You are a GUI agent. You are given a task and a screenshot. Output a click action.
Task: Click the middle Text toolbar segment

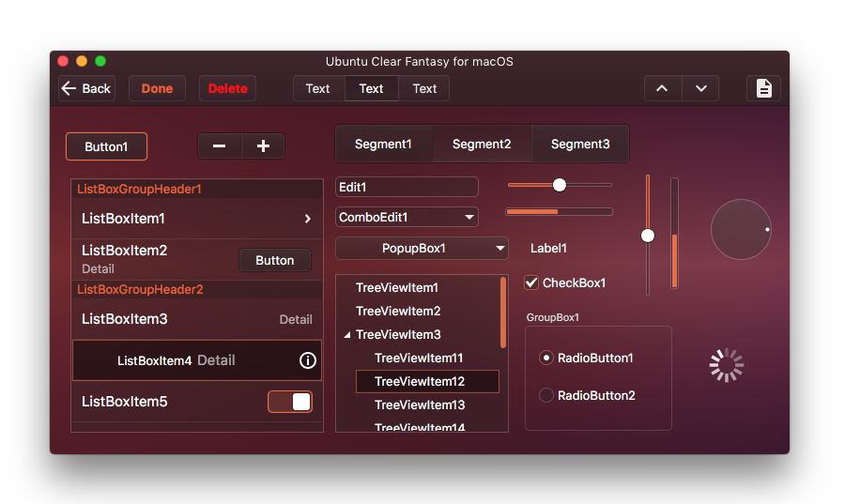(371, 88)
